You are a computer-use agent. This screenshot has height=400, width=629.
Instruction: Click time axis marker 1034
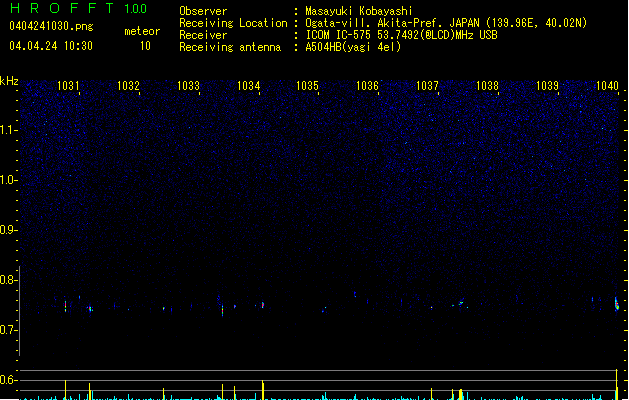point(248,86)
